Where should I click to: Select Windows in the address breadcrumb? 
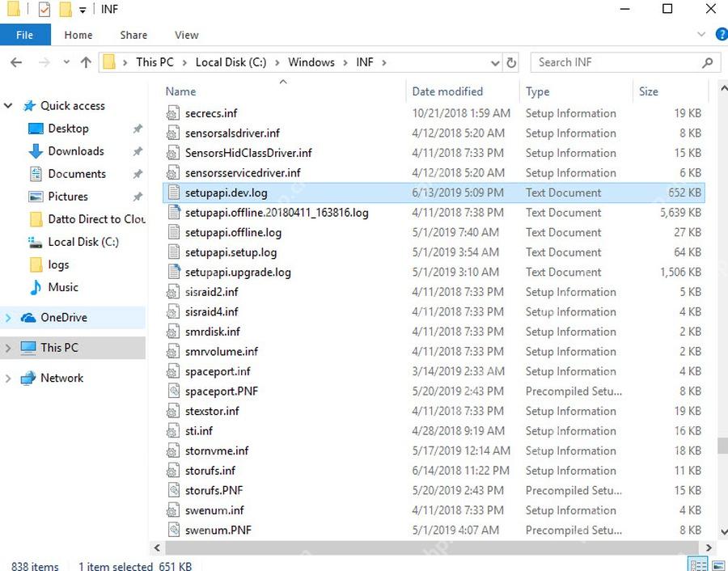[311, 62]
